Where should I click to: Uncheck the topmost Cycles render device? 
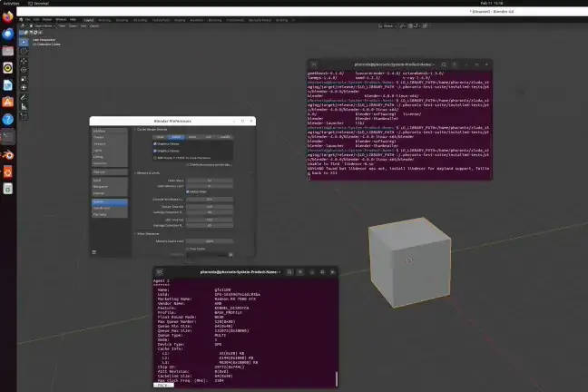[155, 143]
